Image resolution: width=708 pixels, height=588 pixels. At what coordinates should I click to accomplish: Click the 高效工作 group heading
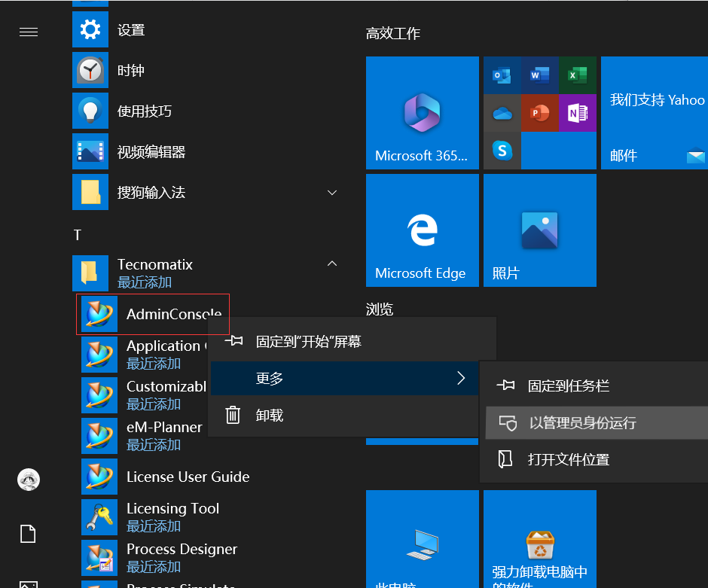point(393,33)
